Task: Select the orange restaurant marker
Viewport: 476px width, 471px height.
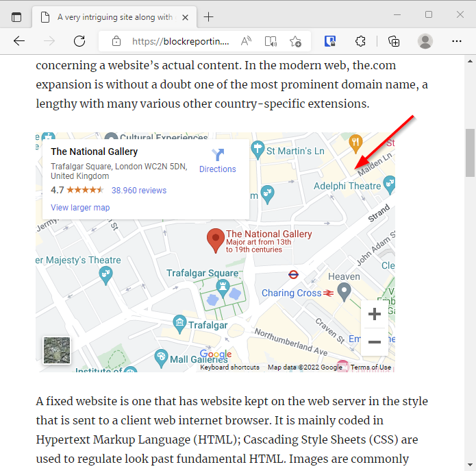Action: (x=355, y=143)
